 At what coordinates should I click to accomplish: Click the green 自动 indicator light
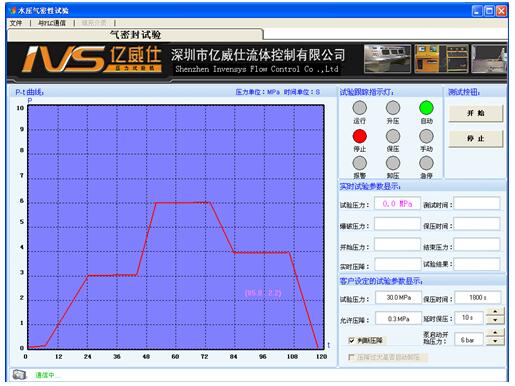[426, 108]
